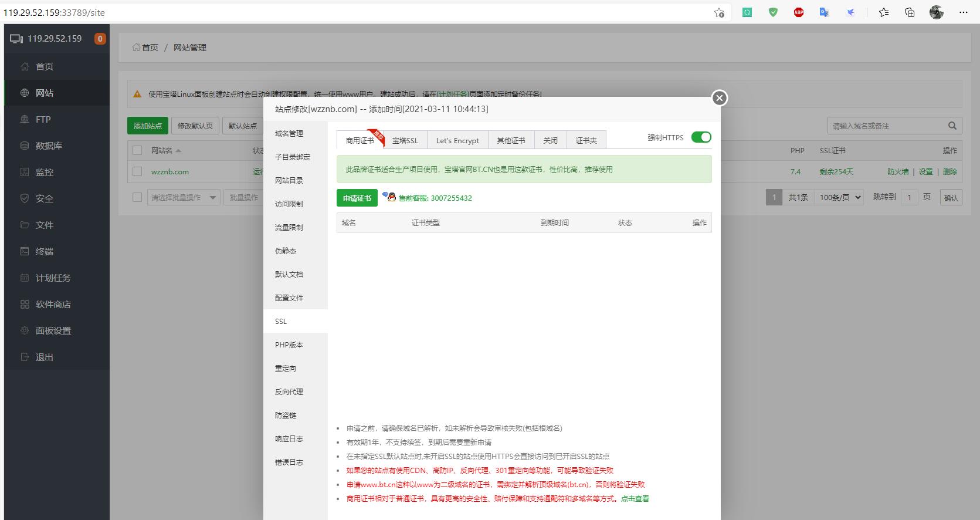Open 防盗链 in dialog menu
The height and width of the screenshot is (520, 980).
[x=296, y=415]
